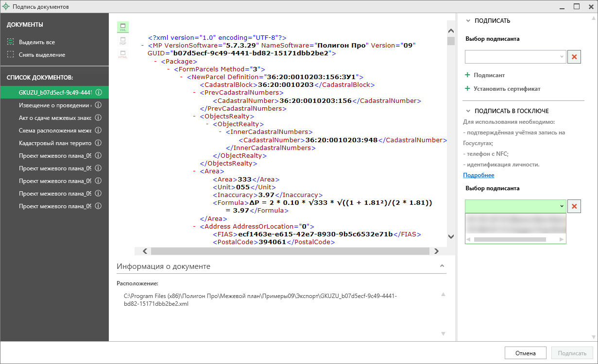Select Кадастровый план территории document
598x364 pixels.
(x=54, y=143)
